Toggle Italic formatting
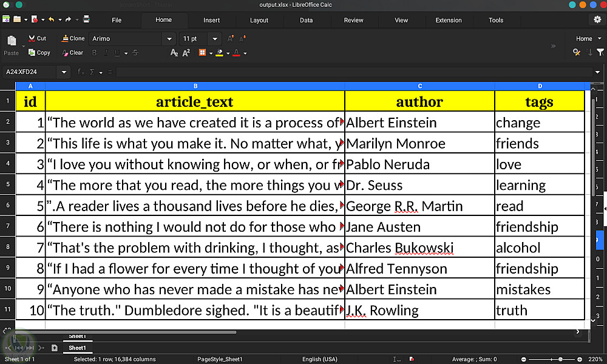 [x=106, y=53]
